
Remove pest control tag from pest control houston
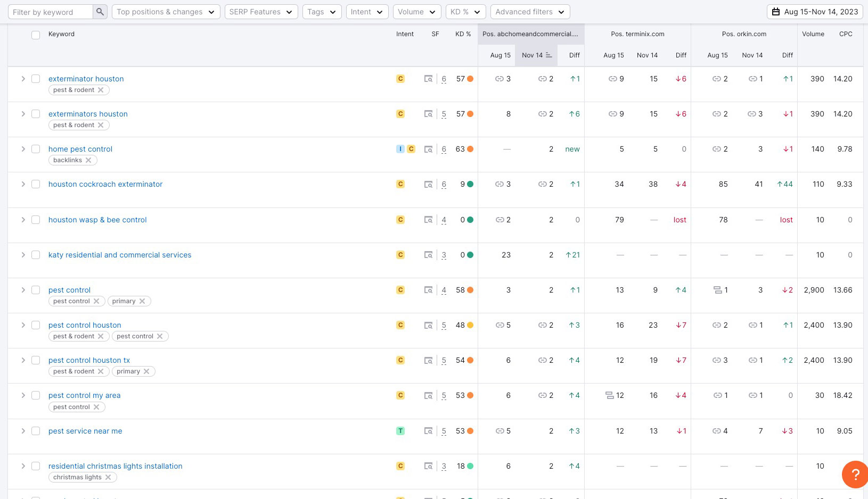(160, 336)
